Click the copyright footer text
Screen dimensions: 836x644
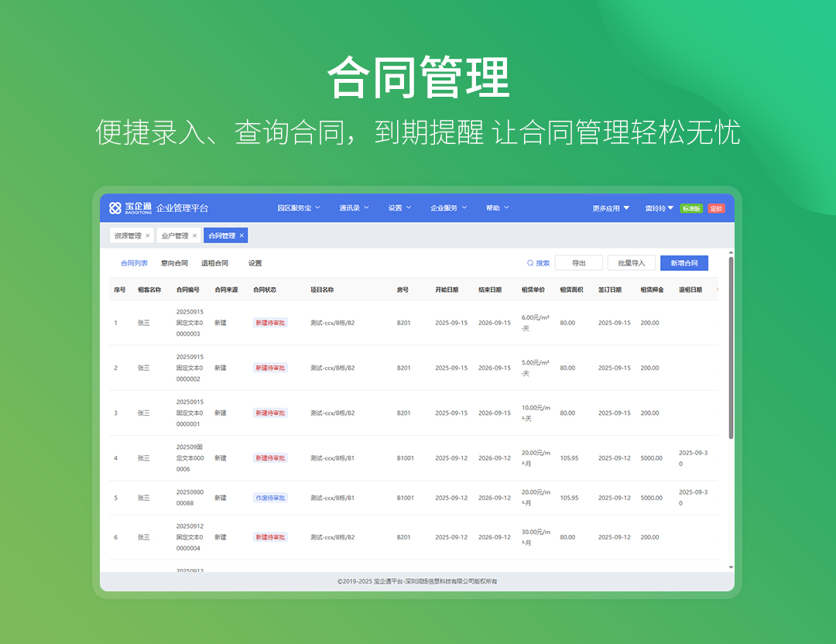(x=417, y=581)
